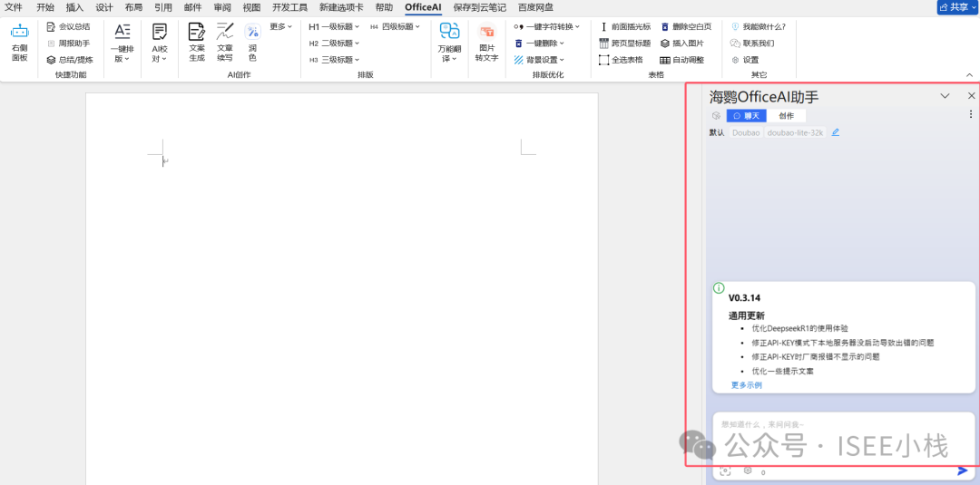Click the pencil edit icon beside doubao-lite-32k
The width and height of the screenshot is (980, 485).
click(x=836, y=132)
